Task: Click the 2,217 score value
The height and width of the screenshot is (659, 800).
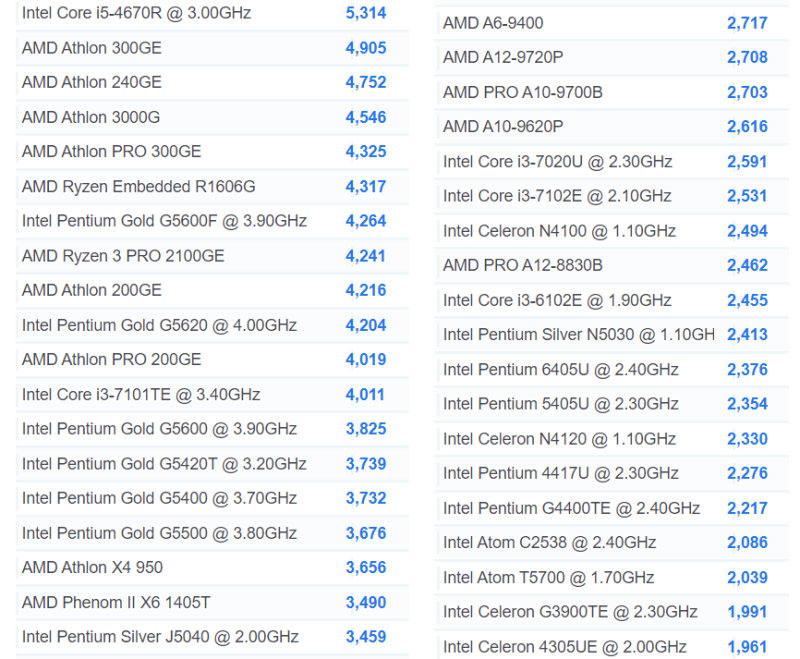Action: [747, 509]
